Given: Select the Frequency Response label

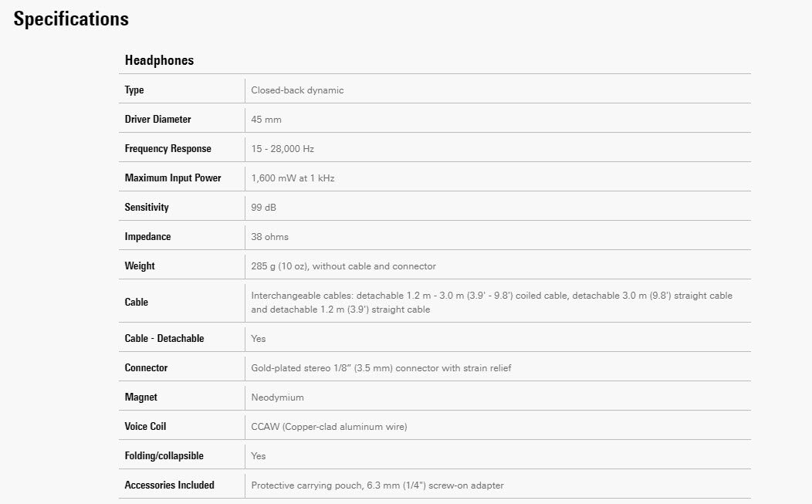Looking at the screenshot, I should (x=167, y=149).
